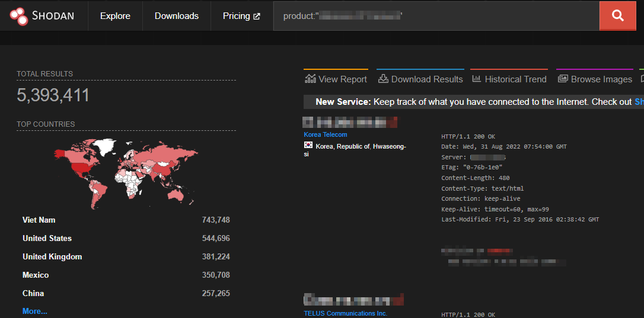Expand the More... countries list

tap(35, 311)
